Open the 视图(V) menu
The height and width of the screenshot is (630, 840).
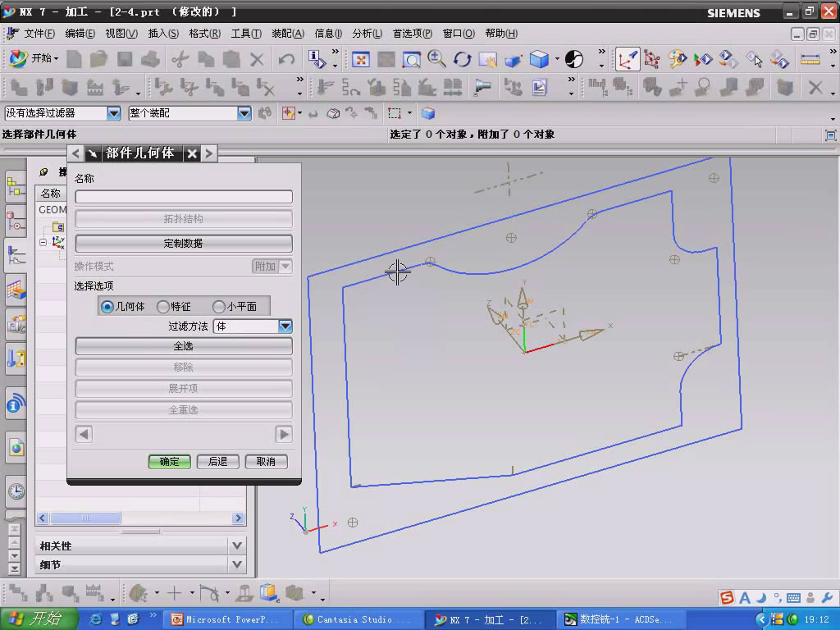click(x=121, y=33)
